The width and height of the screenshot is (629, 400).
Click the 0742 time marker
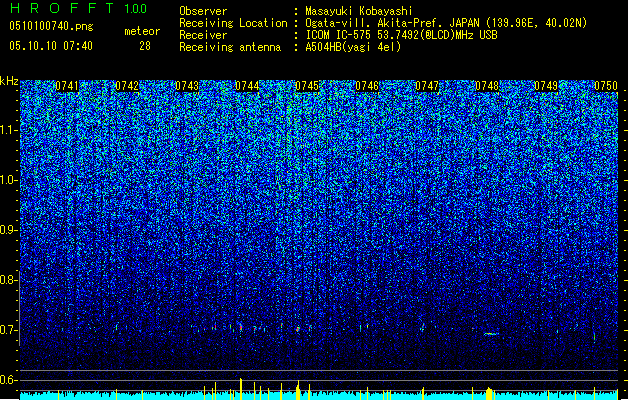[127, 86]
